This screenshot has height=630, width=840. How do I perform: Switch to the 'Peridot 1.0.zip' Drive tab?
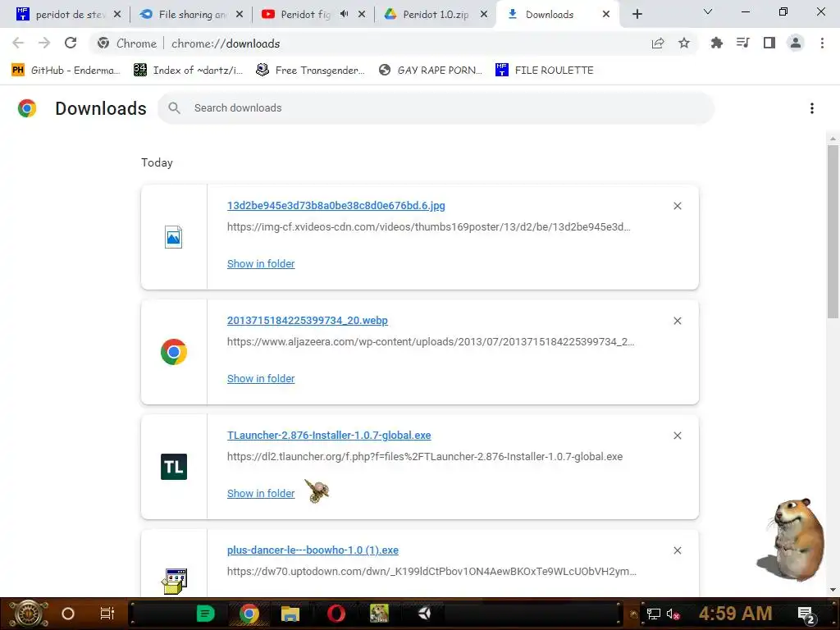(x=435, y=15)
